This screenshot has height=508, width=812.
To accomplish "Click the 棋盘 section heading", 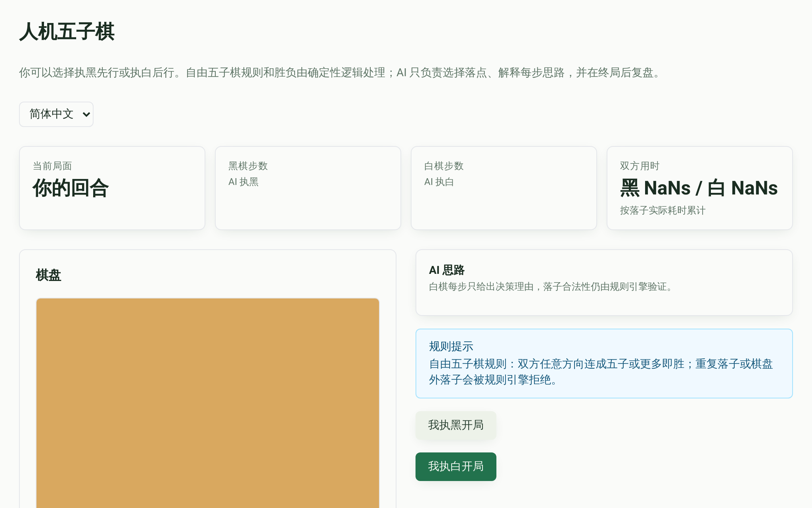I will [48, 275].
